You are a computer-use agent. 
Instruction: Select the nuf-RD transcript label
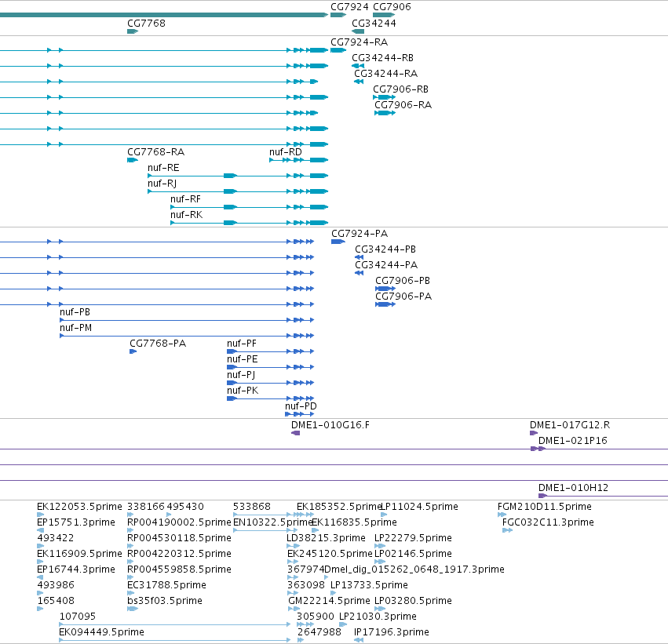[286, 152]
